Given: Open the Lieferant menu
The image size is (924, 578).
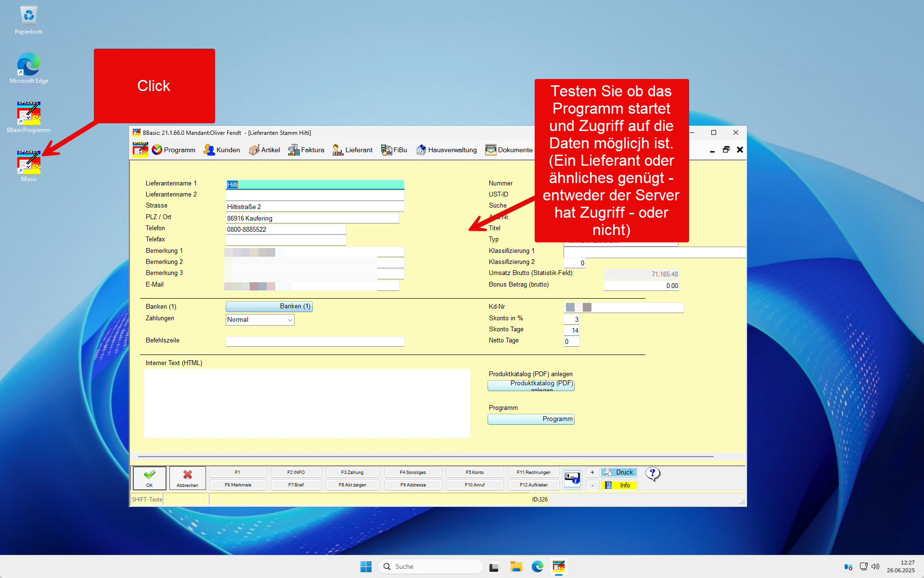Looking at the screenshot, I should tap(352, 150).
